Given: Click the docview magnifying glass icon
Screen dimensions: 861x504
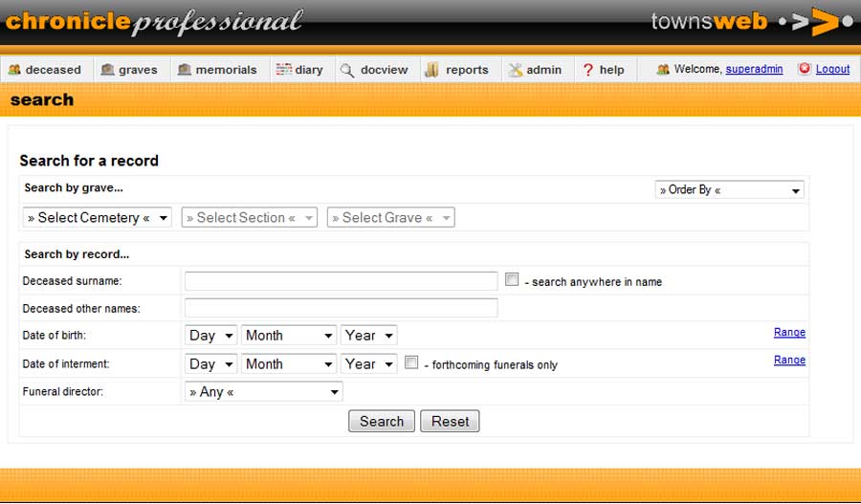Looking at the screenshot, I should point(347,70).
